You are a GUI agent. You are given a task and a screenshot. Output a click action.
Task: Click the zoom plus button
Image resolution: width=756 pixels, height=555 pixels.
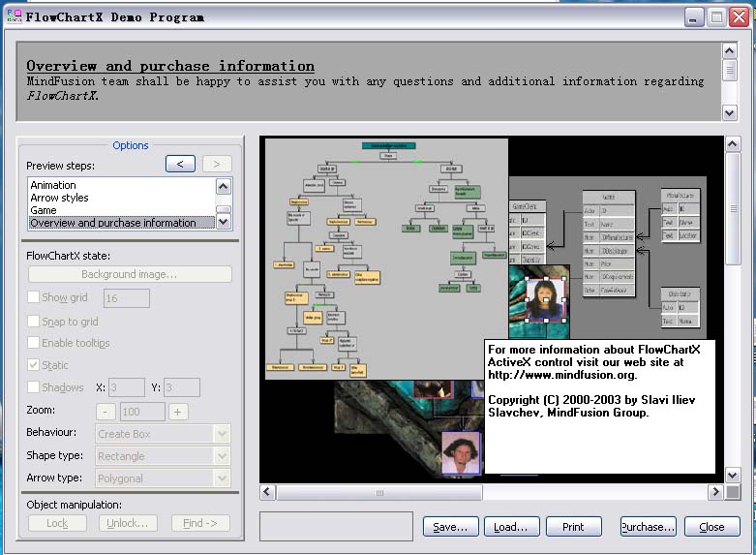[177, 413]
